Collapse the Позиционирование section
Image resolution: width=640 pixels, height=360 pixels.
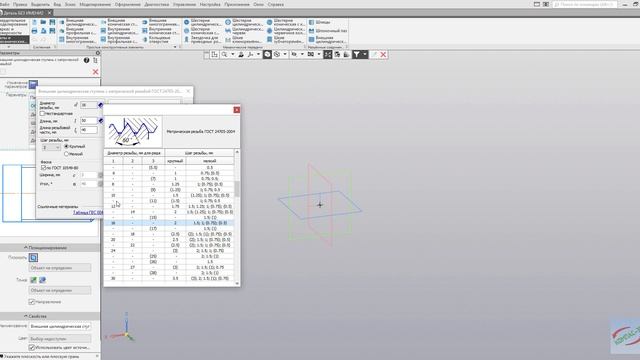tap(25, 248)
